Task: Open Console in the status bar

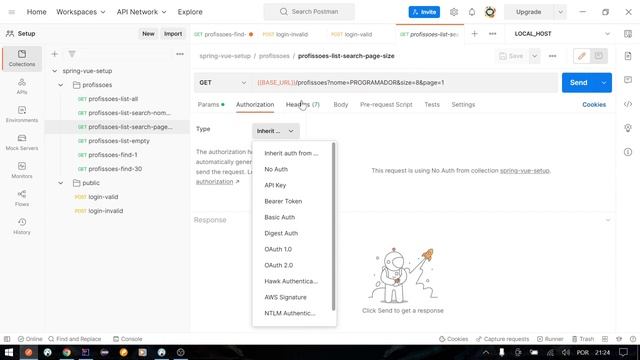Action: point(128,339)
